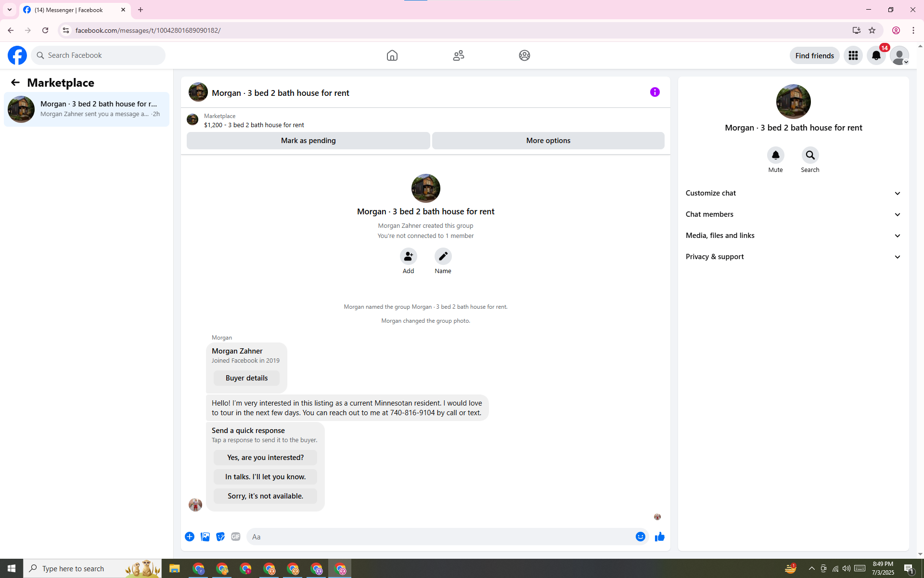
Task: Click the GIF chooser icon
Action: (235, 537)
